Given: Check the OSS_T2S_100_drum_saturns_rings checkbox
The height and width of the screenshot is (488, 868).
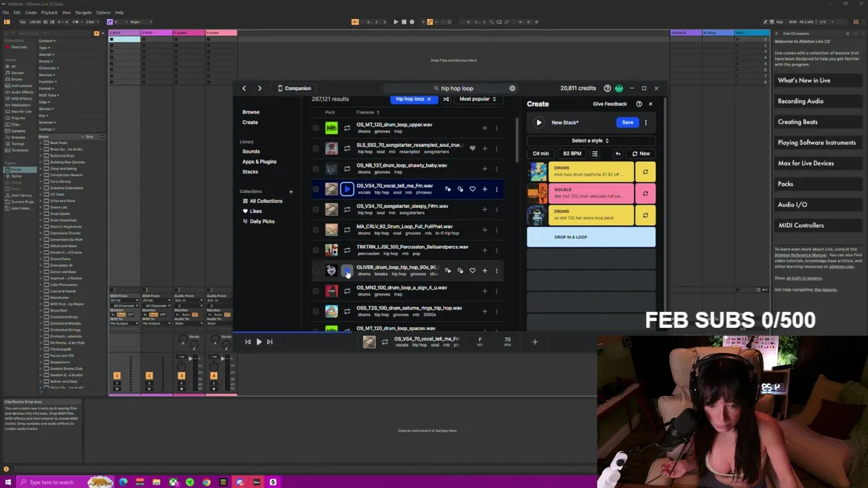Looking at the screenshot, I should point(315,311).
